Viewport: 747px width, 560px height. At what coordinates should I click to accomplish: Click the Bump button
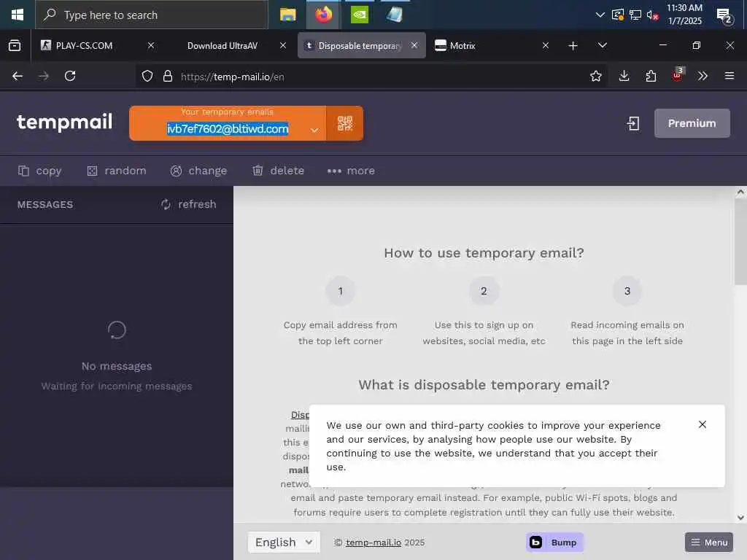554,542
